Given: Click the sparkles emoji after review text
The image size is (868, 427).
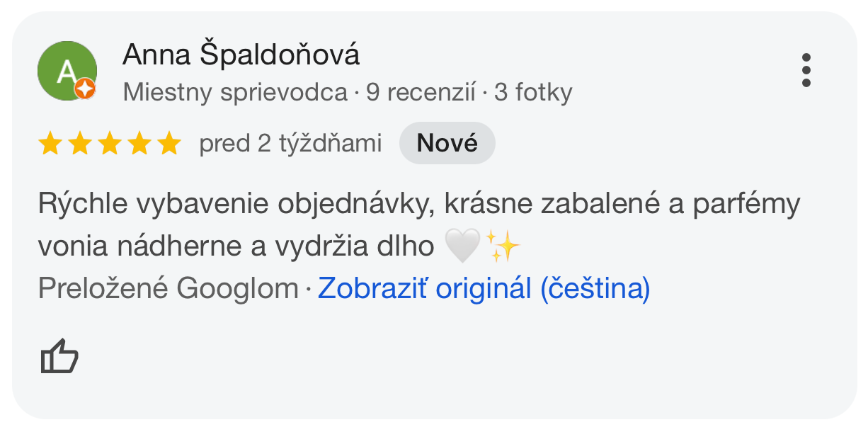Looking at the screenshot, I should coord(503,246).
